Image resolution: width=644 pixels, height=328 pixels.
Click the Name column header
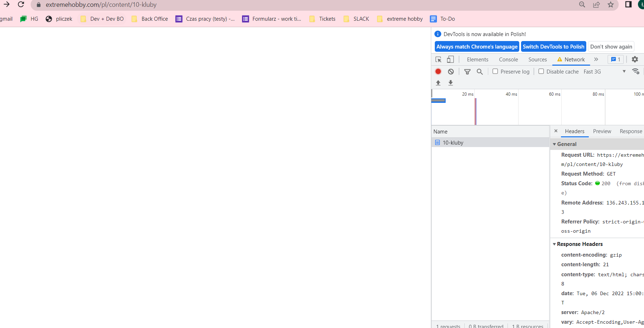pyautogui.click(x=490, y=132)
